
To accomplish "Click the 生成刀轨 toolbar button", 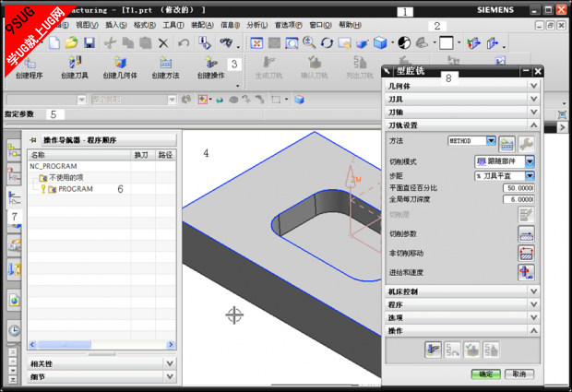I will (268, 68).
